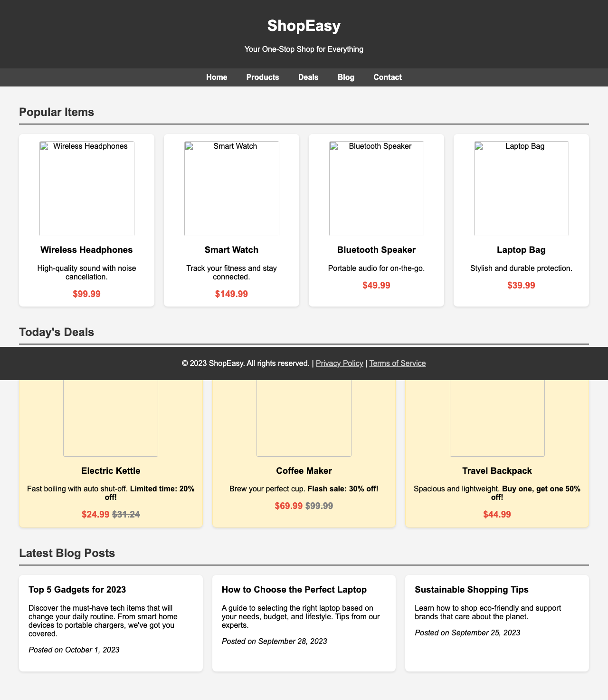Open the Deals navigation link

tap(308, 77)
